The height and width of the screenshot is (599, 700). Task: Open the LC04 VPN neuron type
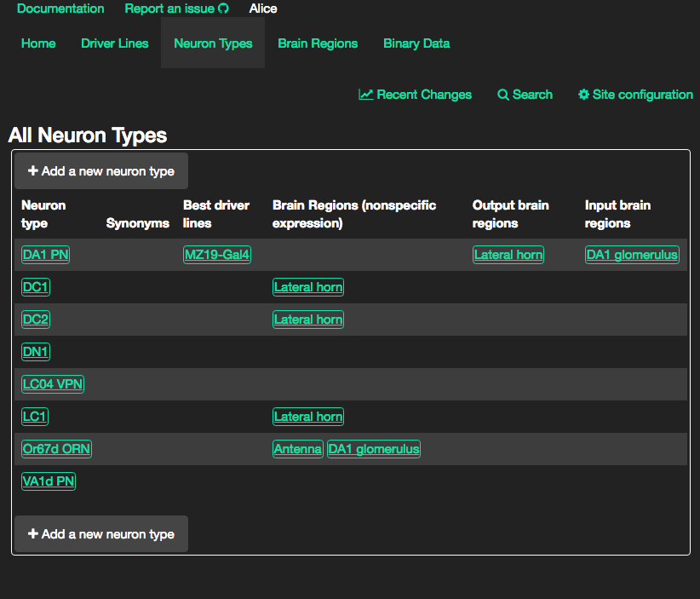coord(53,384)
